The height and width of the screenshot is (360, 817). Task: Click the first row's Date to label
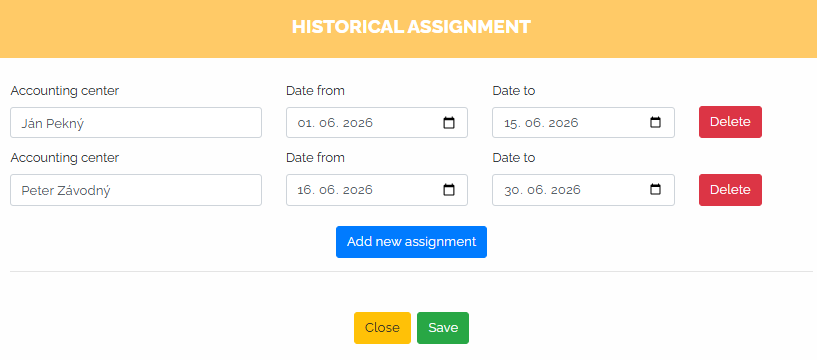tap(514, 91)
